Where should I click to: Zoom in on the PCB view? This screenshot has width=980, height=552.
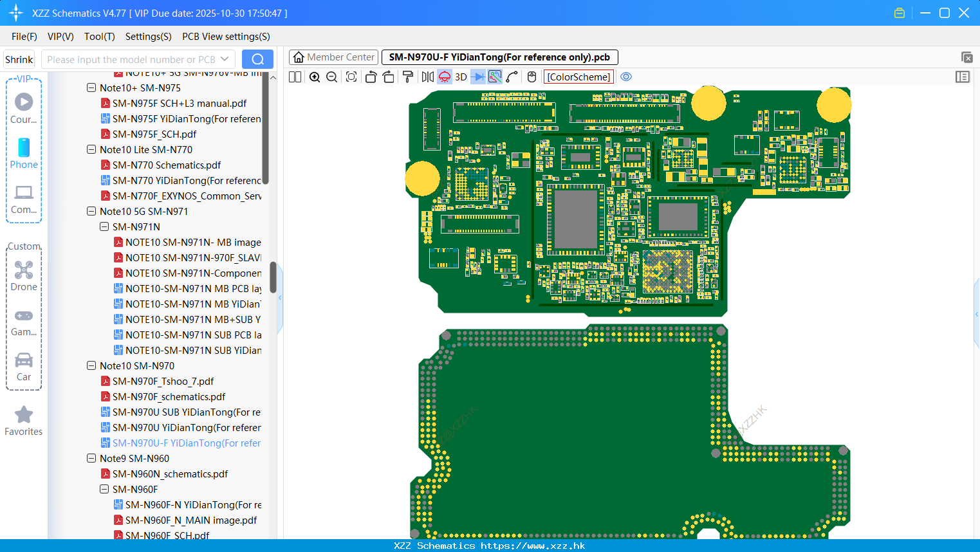[x=315, y=77]
